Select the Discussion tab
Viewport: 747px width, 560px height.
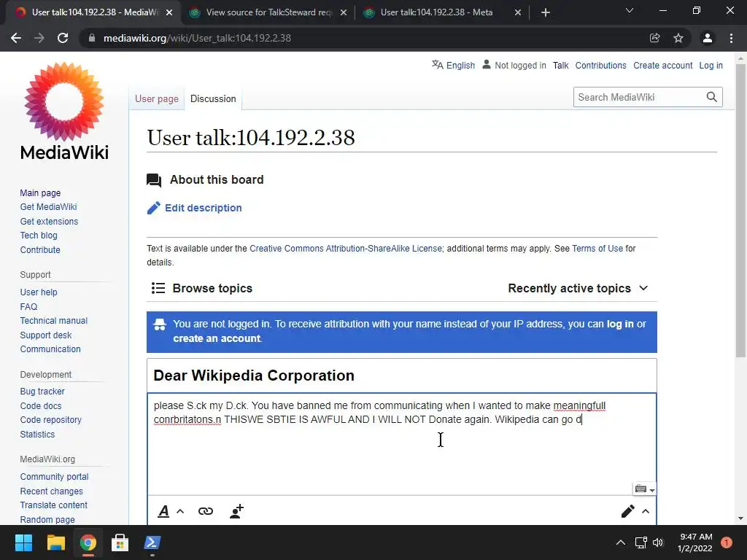pyautogui.click(x=213, y=98)
